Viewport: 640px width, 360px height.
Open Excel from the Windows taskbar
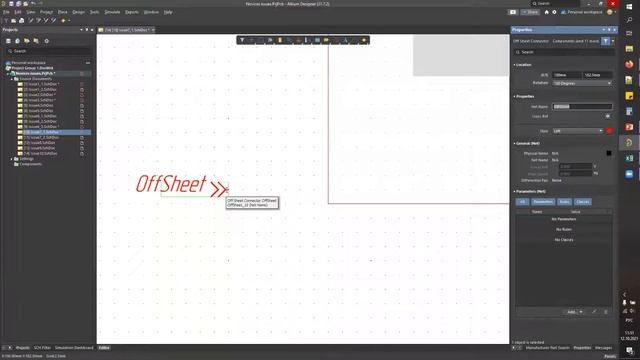(629, 158)
